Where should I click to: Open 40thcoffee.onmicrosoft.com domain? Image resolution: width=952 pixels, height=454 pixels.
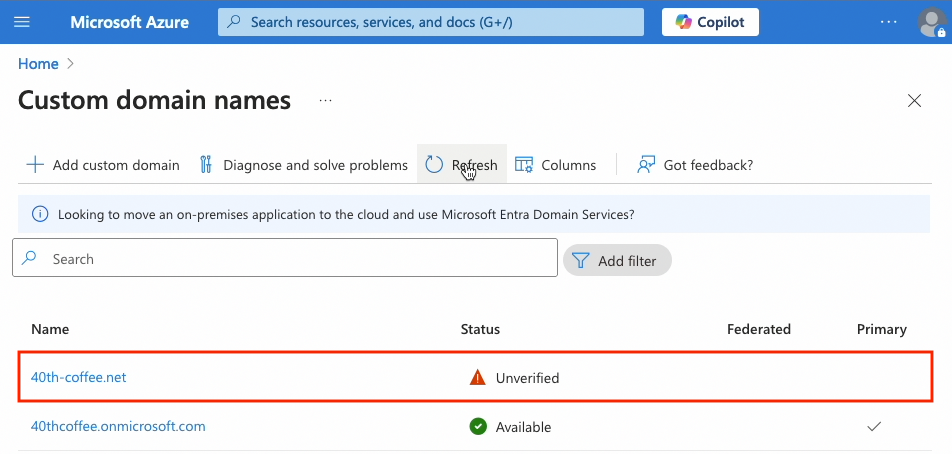(118, 426)
